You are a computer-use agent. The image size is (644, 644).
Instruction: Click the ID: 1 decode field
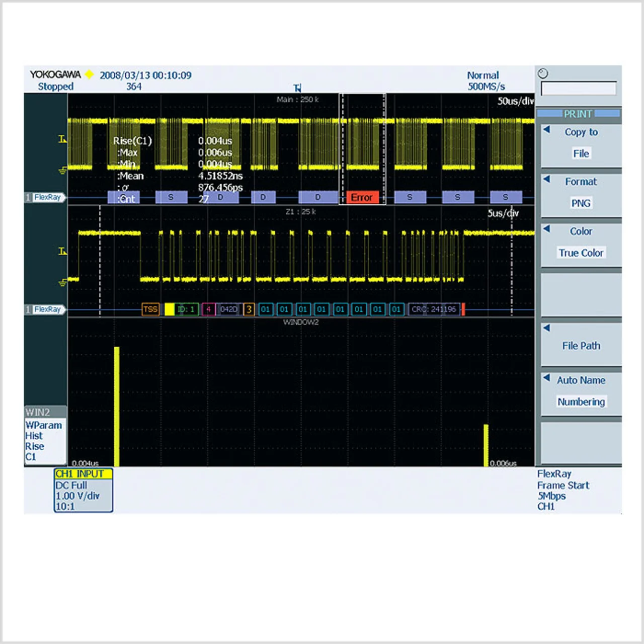pyautogui.click(x=186, y=309)
